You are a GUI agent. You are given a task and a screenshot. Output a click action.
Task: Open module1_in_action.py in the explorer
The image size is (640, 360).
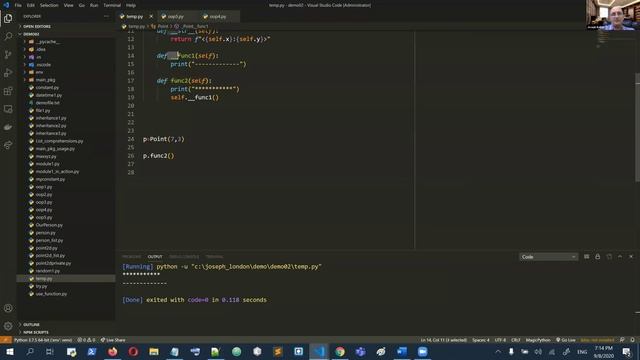click(66, 171)
